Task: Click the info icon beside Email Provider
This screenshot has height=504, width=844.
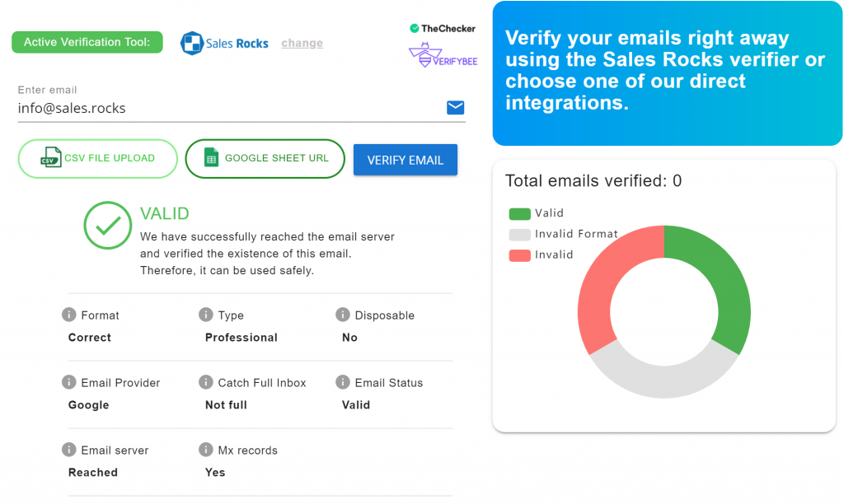Action: tap(69, 383)
